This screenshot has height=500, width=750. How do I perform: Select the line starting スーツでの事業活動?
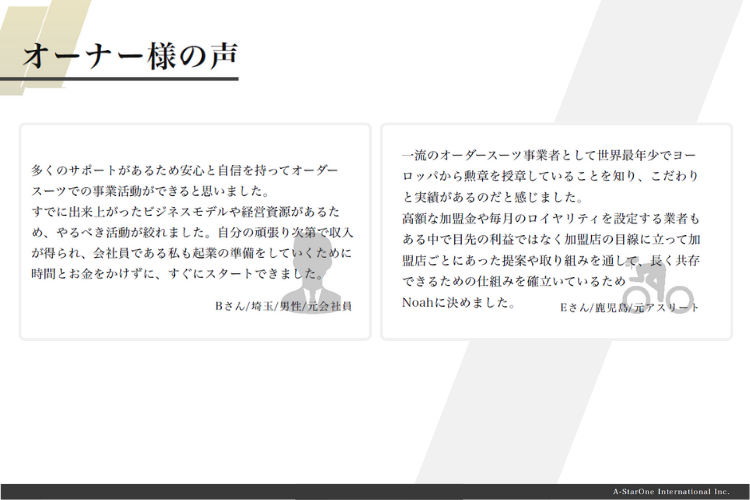(151, 191)
